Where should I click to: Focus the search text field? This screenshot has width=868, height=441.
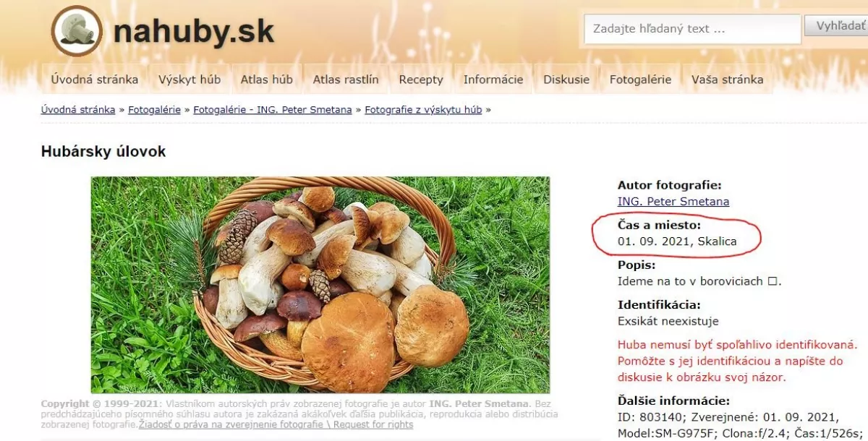(692, 29)
